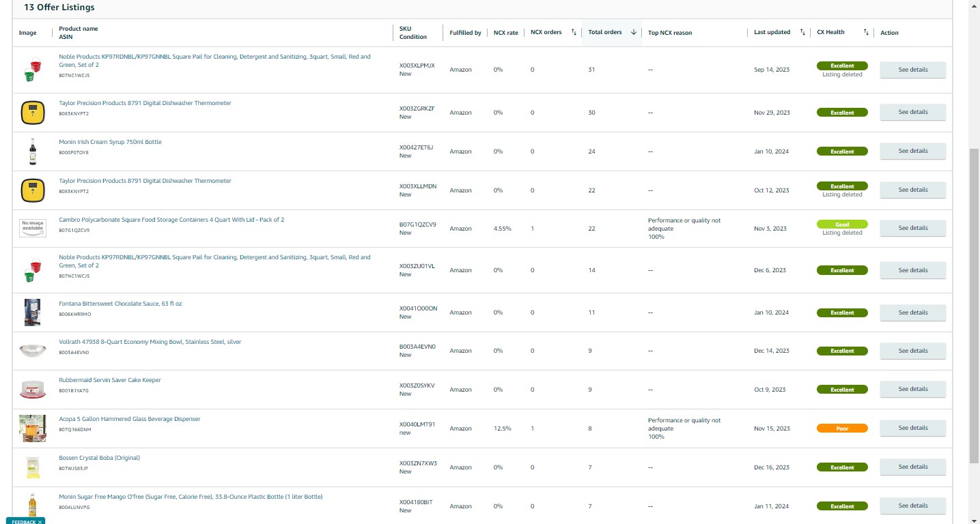Select the ASIN 'B07Q166DNM' text
This screenshot has width=980, height=524.
pos(75,430)
